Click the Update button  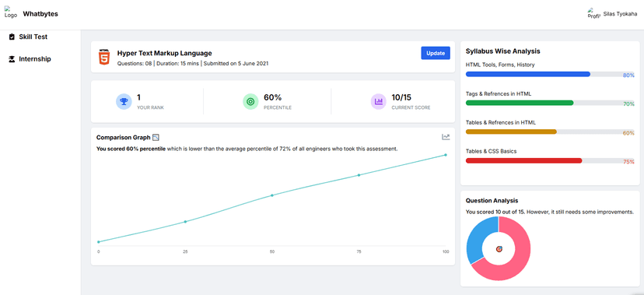pos(436,53)
